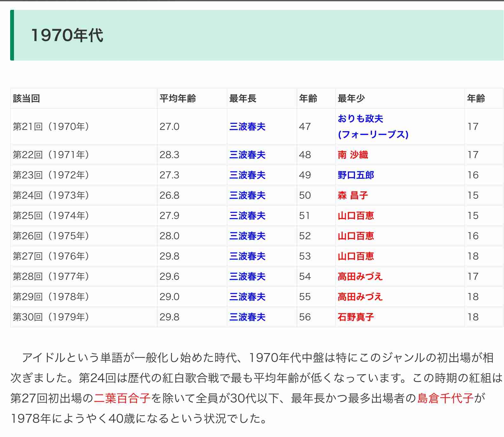504x437 pixels.
Task: Open 三波春夫 link in 第30回 row
Action: [x=247, y=317]
